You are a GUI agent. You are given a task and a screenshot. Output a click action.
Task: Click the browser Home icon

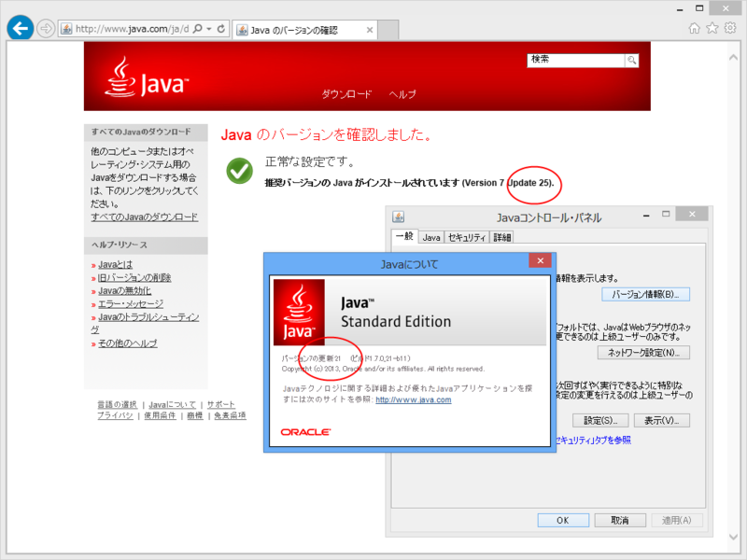click(x=694, y=29)
